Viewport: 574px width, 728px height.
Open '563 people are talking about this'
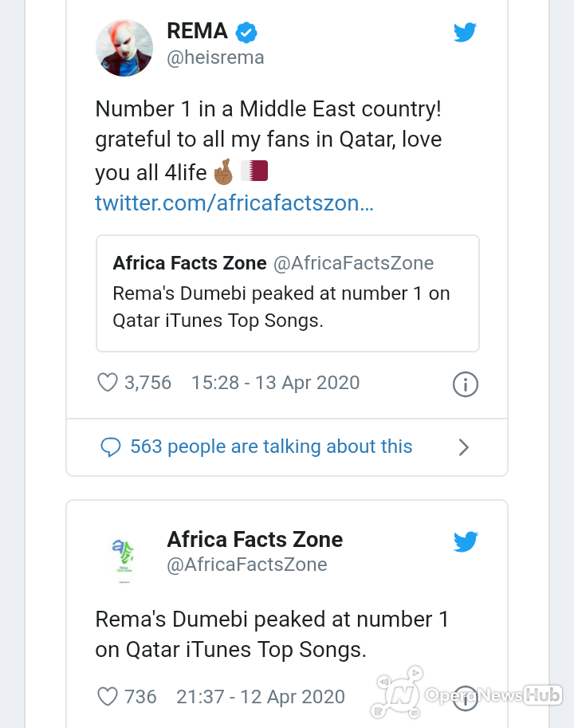click(271, 447)
